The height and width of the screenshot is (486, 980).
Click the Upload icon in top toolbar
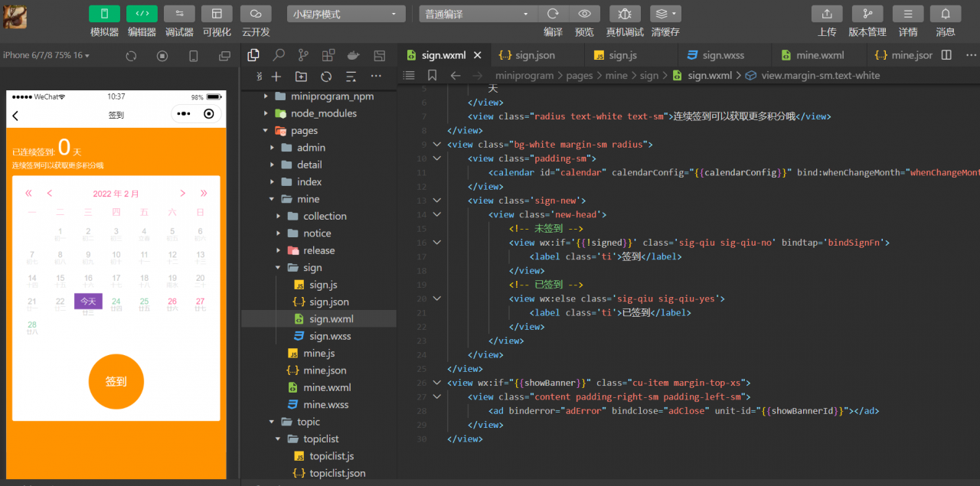[827, 14]
